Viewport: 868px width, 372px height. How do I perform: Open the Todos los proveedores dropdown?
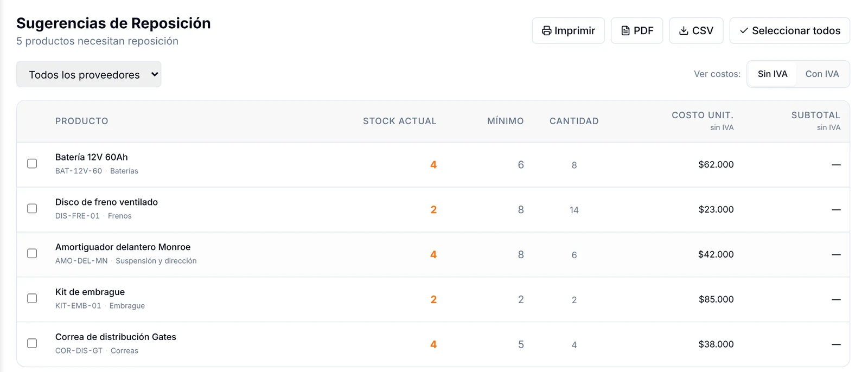pyautogui.click(x=89, y=74)
